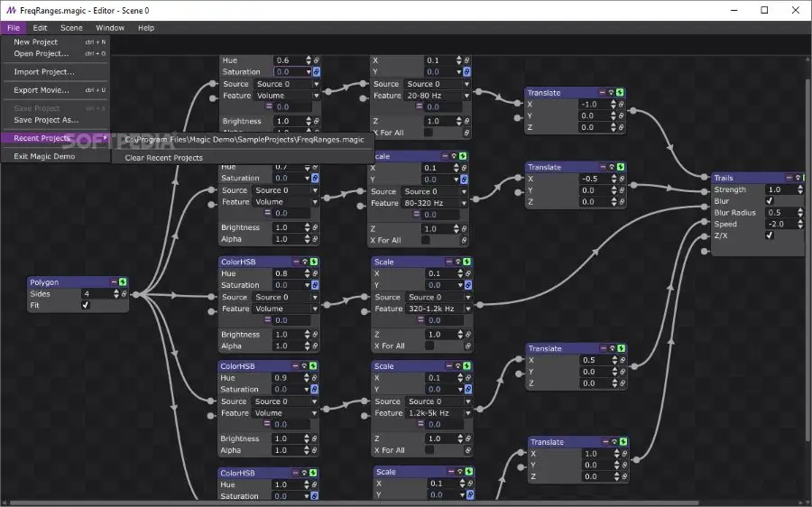The height and width of the screenshot is (507, 812).
Task: Open the Feature dropdown showing 1.2k-5k Hz
Action: coord(438,413)
